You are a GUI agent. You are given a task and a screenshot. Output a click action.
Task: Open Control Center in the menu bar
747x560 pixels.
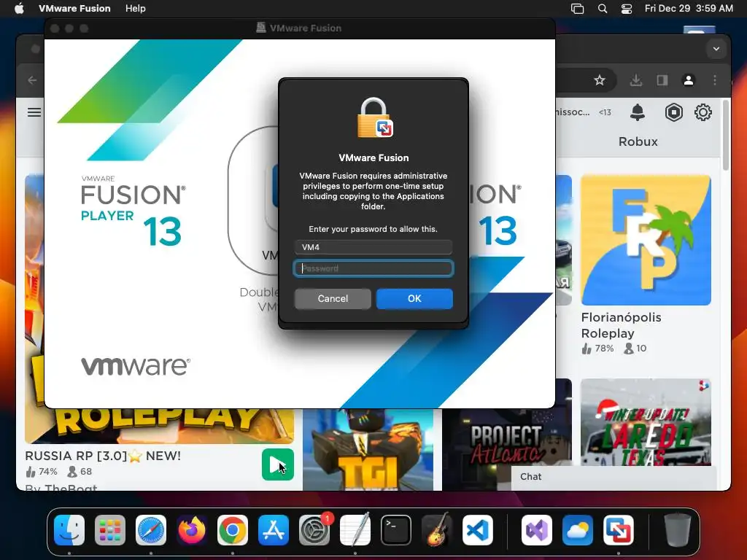tap(627, 8)
